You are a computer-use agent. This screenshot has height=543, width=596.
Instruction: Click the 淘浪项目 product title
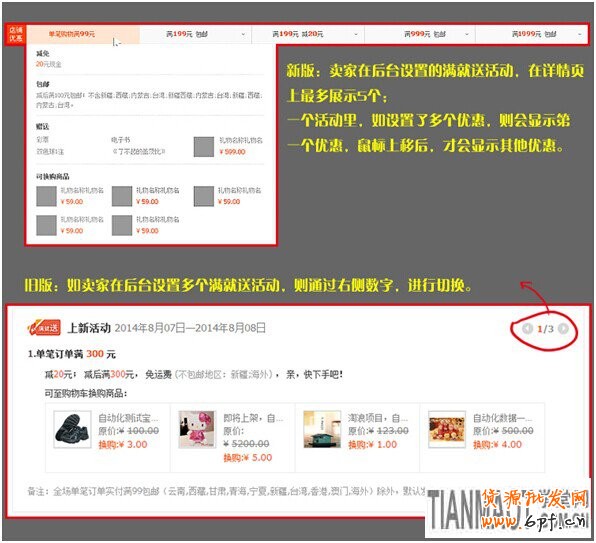coord(378,418)
